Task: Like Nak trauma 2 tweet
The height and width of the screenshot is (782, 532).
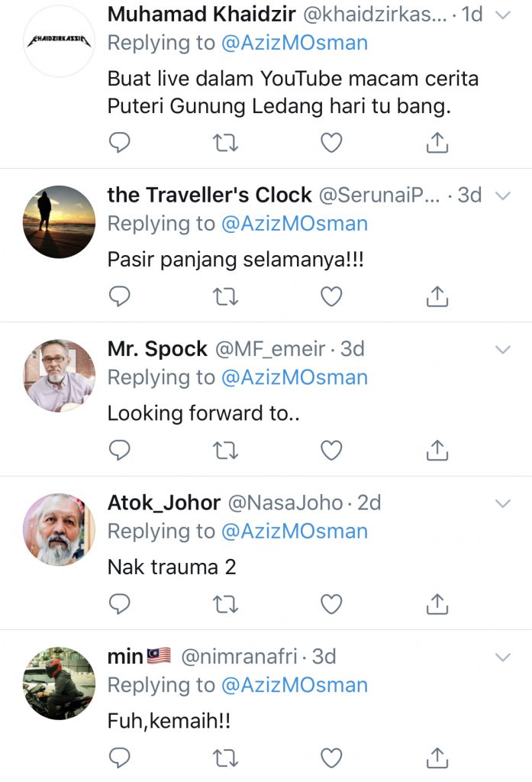Action: pyautogui.click(x=331, y=603)
